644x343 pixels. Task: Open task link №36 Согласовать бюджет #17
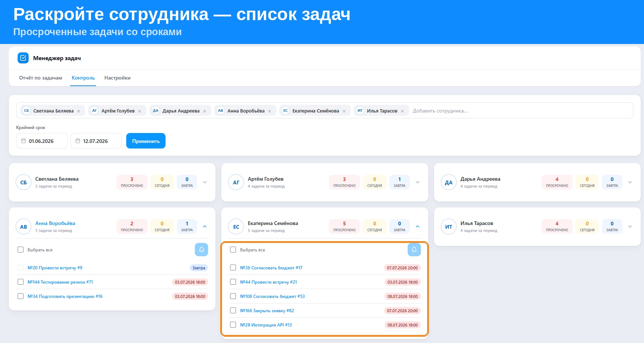click(271, 268)
